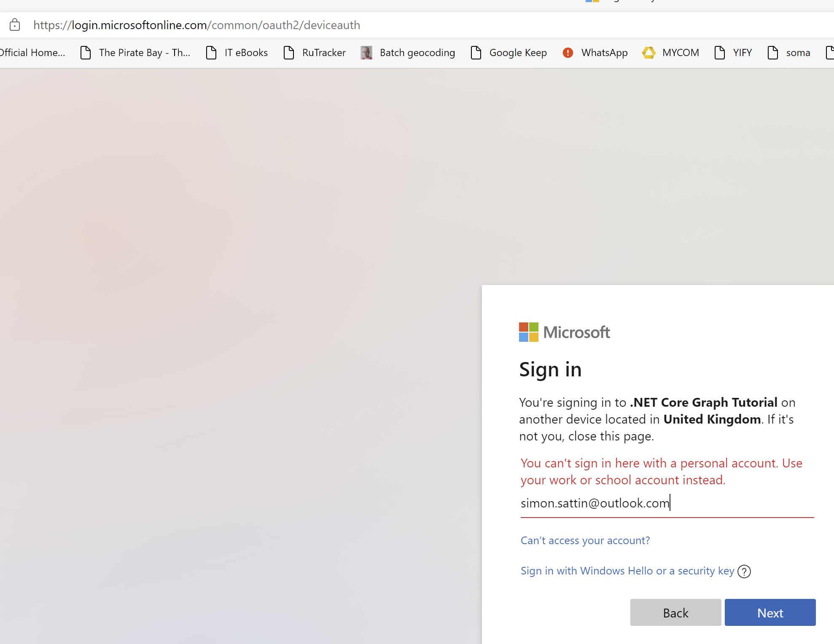Open the Can't access your account link

[x=585, y=540]
